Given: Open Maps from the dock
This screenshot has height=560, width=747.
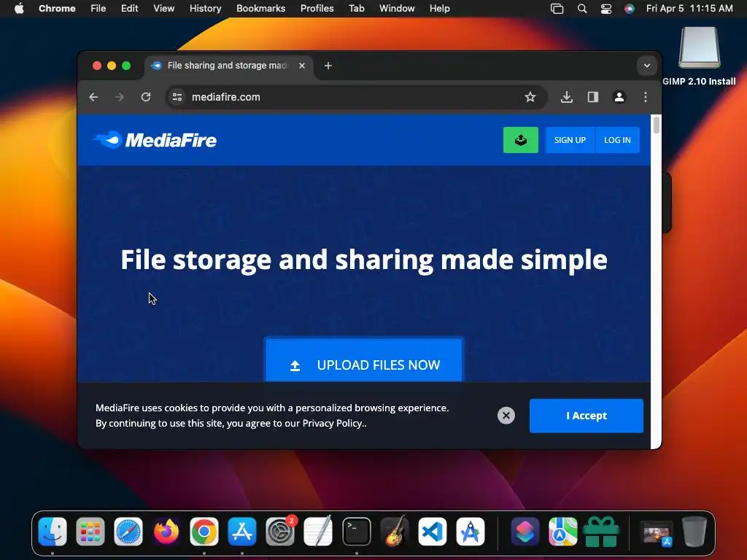Looking at the screenshot, I should click(x=562, y=532).
